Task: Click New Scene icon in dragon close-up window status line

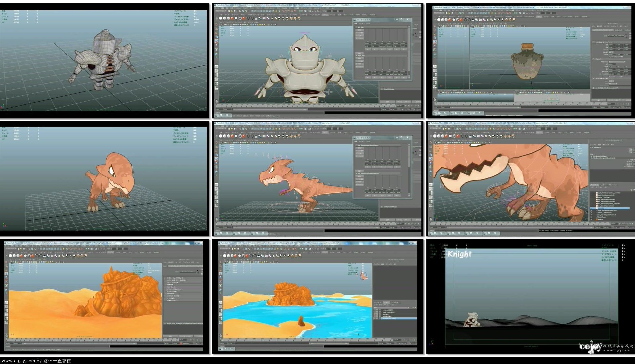Action: tap(443, 129)
